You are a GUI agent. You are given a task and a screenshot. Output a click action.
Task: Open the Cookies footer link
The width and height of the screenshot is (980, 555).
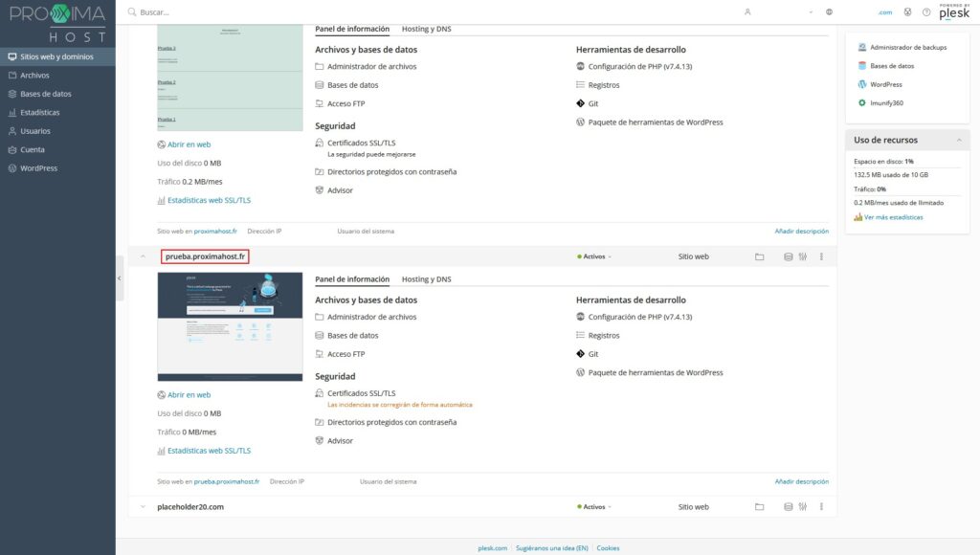pos(608,548)
